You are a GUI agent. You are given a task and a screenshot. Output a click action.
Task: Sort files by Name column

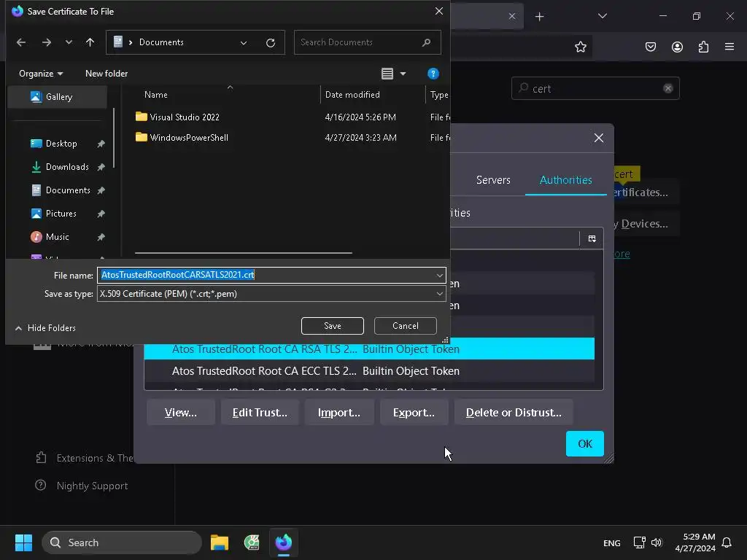[156, 95]
